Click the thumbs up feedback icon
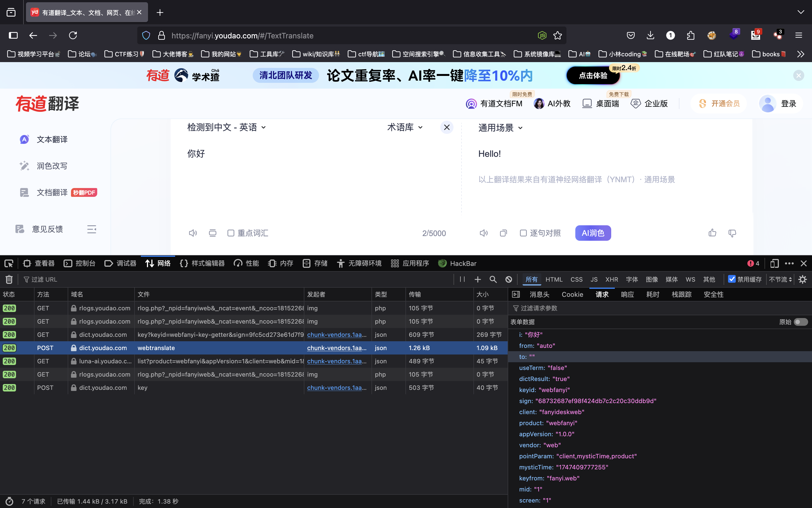This screenshot has width=812, height=508. pos(712,233)
